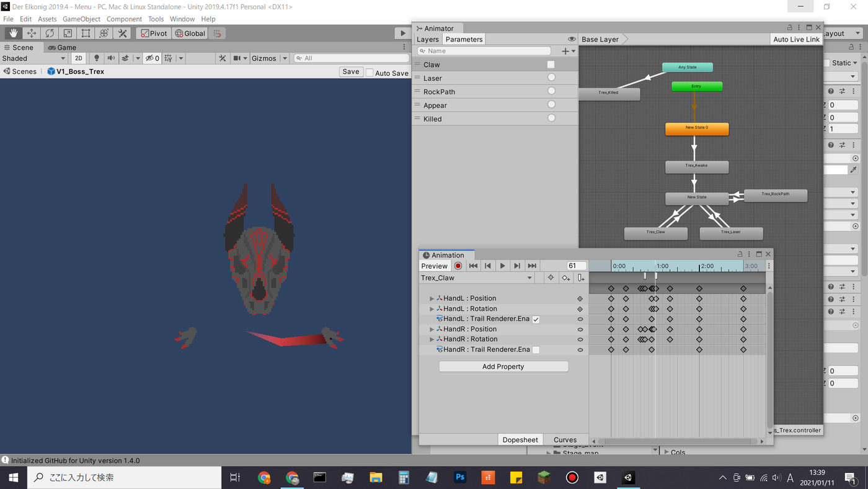Expand HandR : Rotation property
Viewport: 868px width, 489px height.
432,339
